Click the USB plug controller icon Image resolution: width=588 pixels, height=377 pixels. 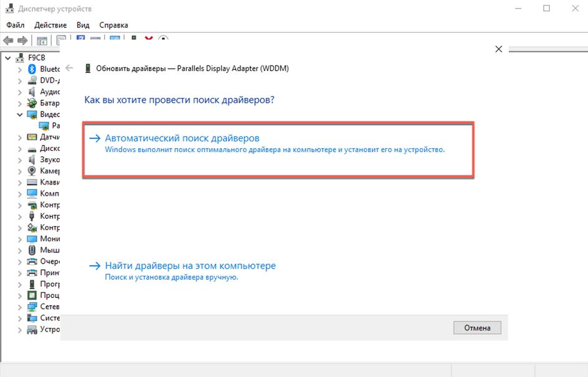[32, 216]
